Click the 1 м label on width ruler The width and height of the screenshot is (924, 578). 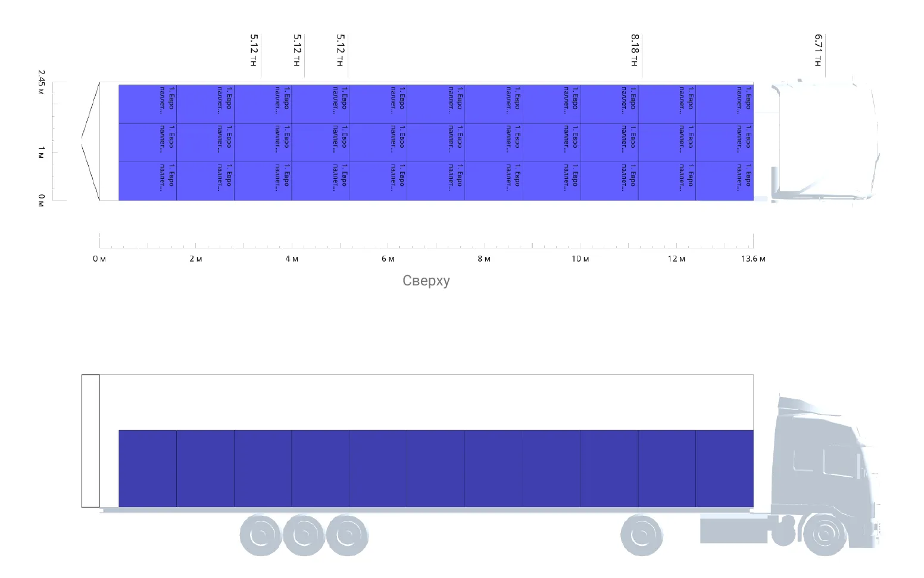(x=41, y=152)
